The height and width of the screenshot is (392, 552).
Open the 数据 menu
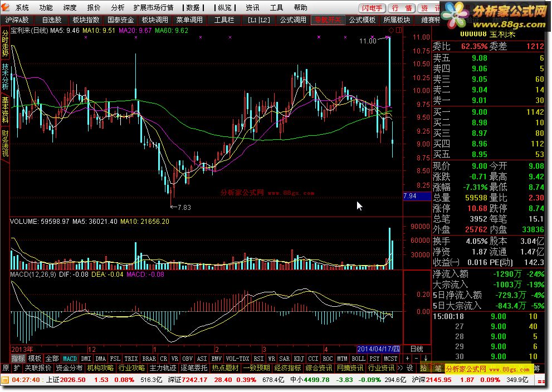(193, 8)
